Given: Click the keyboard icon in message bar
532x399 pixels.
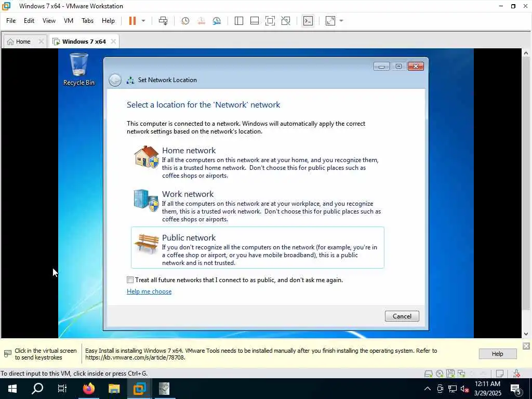Looking at the screenshot, I should pyautogui.click(x=7, y=354).
